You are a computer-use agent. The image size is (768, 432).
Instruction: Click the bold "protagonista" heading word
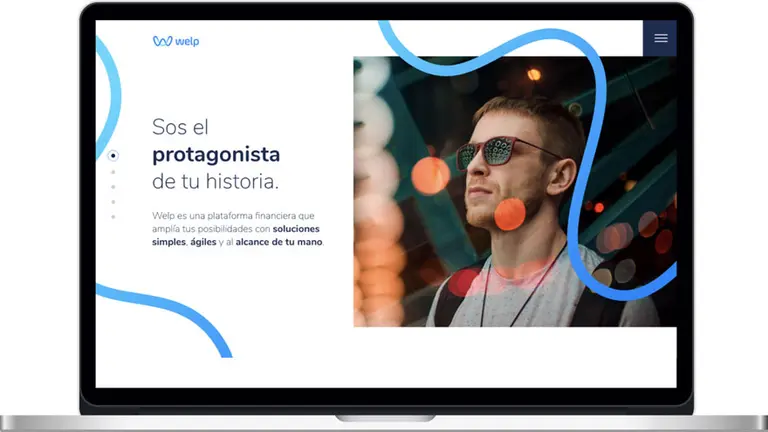pos(216,155)
